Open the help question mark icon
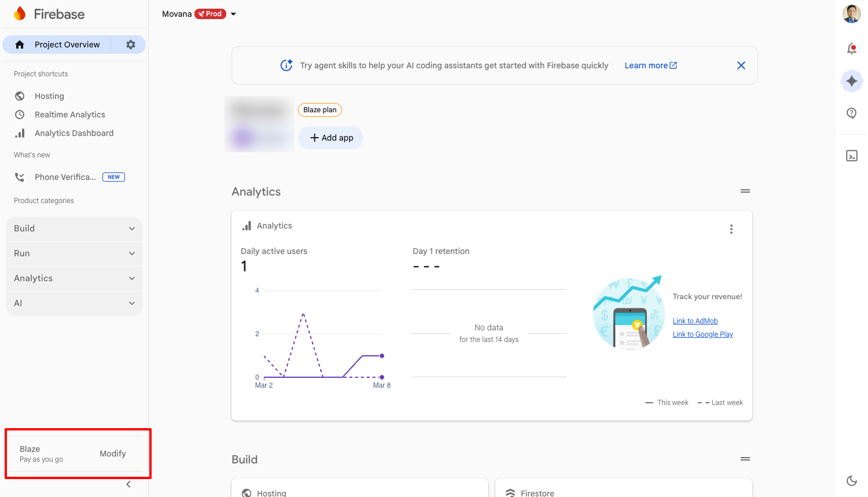This screenshot has width=868, height=497. pos(852,113)
